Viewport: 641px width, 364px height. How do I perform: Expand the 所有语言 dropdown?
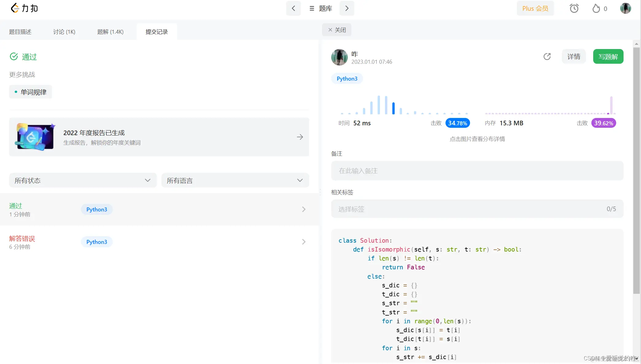pos(235,180)
